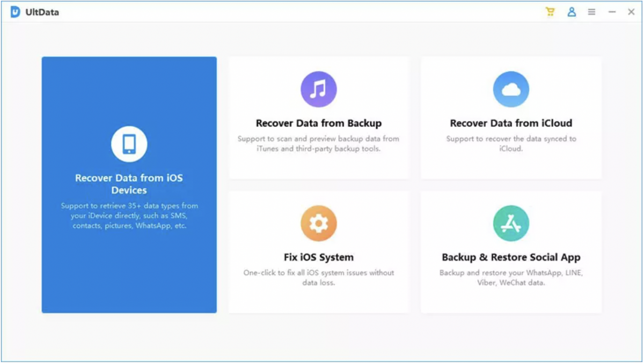
Task: Click the text 'Backup and restore your WhatsApp, LINE'
Action: (x=511, y=273)
